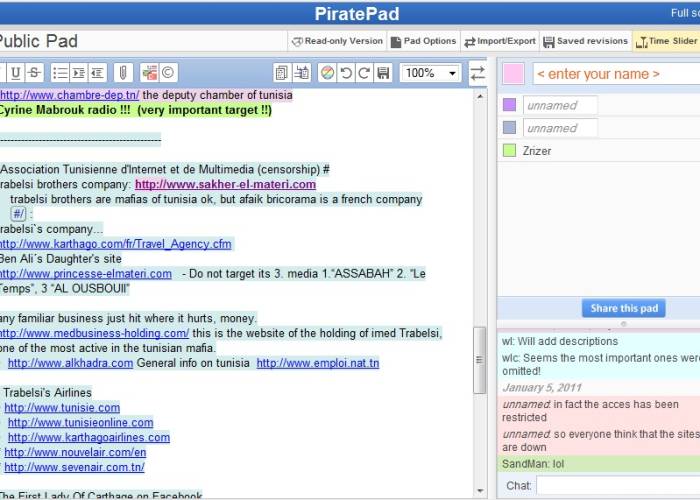Click the 'Association Tunisienne d'Internet' line

(x=165, y=170)
